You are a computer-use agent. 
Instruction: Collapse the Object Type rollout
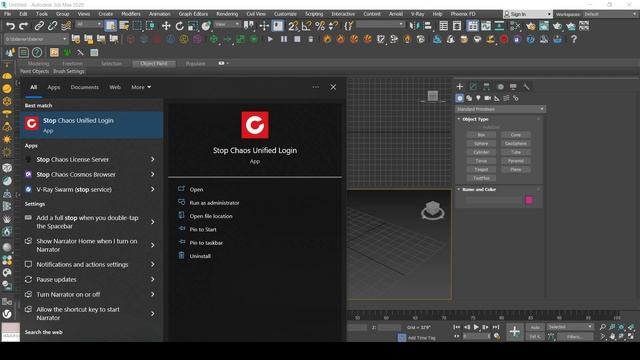475,119
